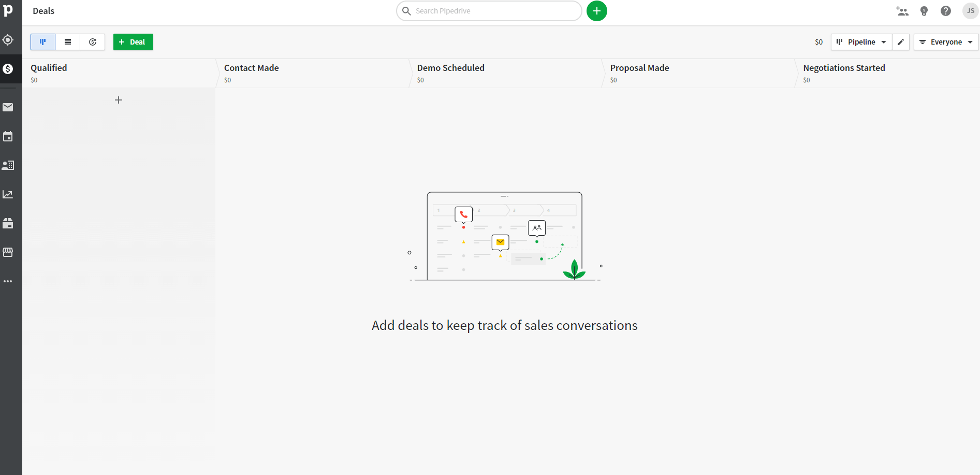Open the Leads radar icon in sidebar
This screenshot has height=475, width=980.
click(x=8, y=40)
